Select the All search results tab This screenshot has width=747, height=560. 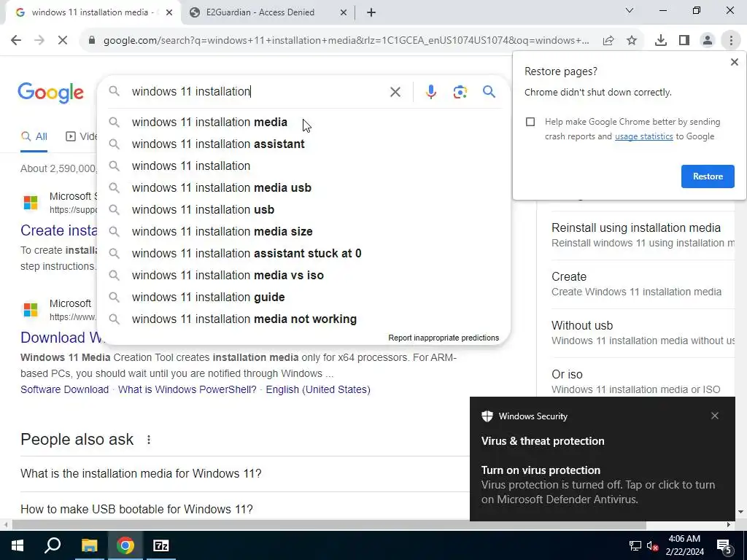34,136
